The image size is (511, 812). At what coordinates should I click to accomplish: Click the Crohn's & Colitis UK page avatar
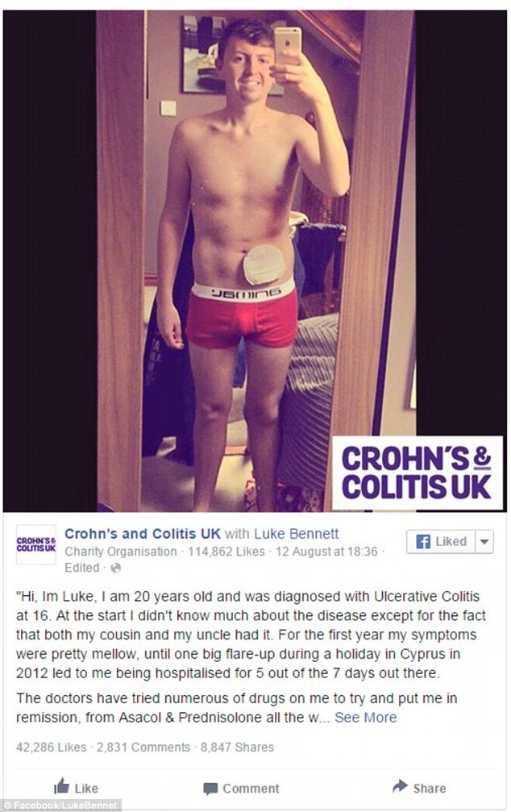tap(35, 545)
